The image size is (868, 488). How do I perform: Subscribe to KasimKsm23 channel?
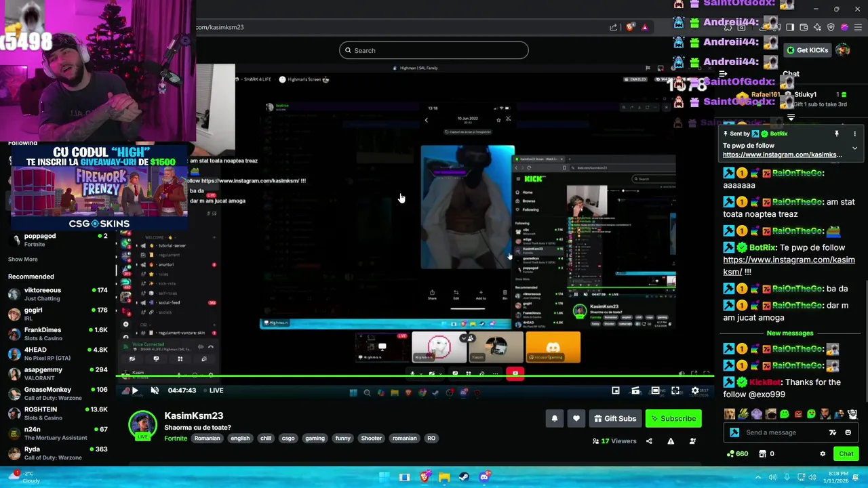[x=673, y=419]
